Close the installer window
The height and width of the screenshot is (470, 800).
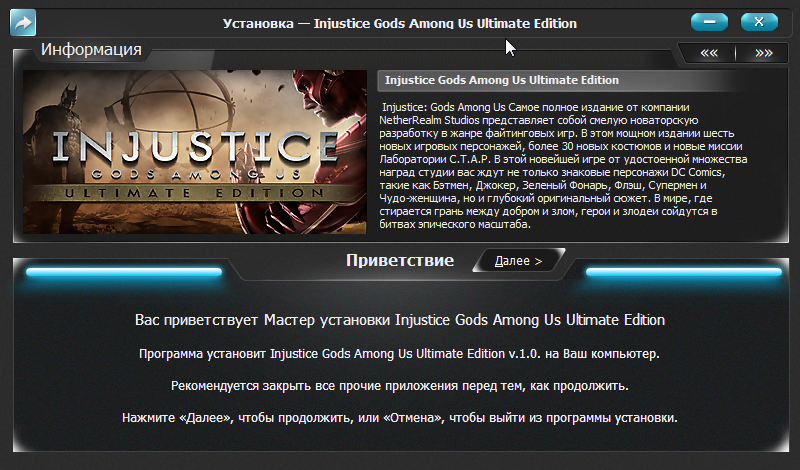[759, 21]
